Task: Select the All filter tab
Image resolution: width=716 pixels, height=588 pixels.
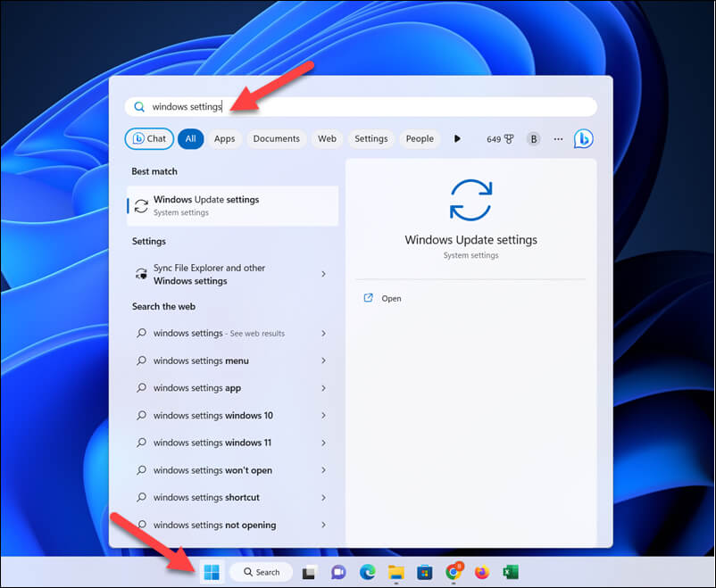Action: (x=190, y=139)
